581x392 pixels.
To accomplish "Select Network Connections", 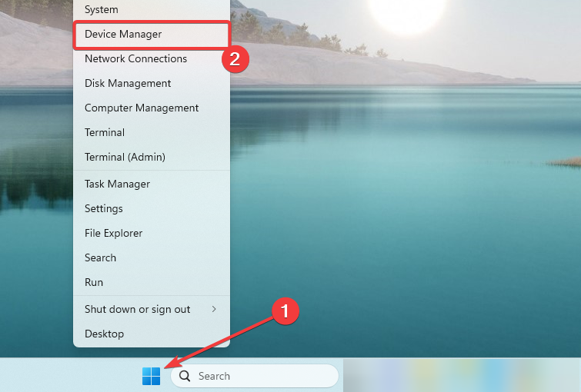I will 152,59.
